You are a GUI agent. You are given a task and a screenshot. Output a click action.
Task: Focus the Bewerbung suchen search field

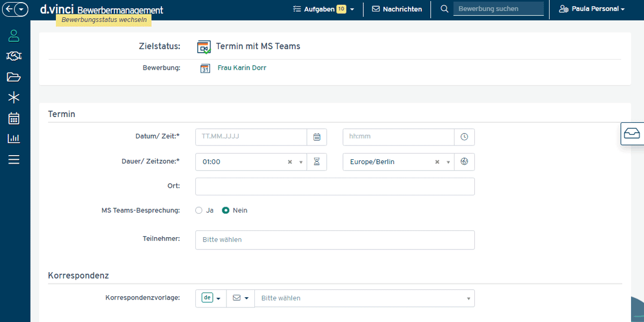(499, 9)
